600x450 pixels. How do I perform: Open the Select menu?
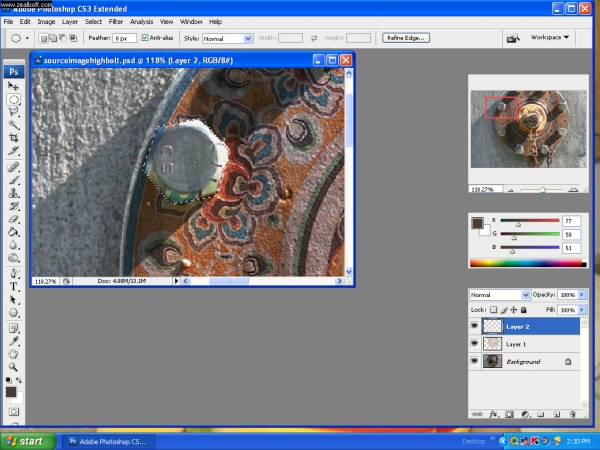pos(93,22)
